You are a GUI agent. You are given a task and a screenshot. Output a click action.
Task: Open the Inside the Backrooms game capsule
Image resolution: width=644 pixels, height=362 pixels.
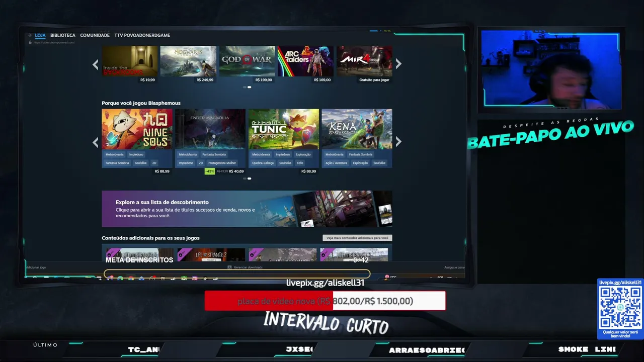click(x=130, y=61)
